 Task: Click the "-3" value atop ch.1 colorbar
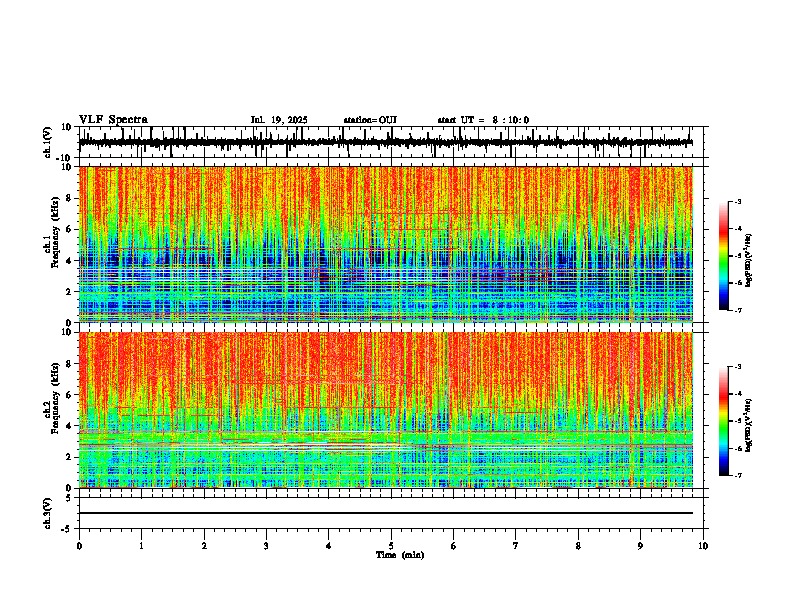click(737, 201)
